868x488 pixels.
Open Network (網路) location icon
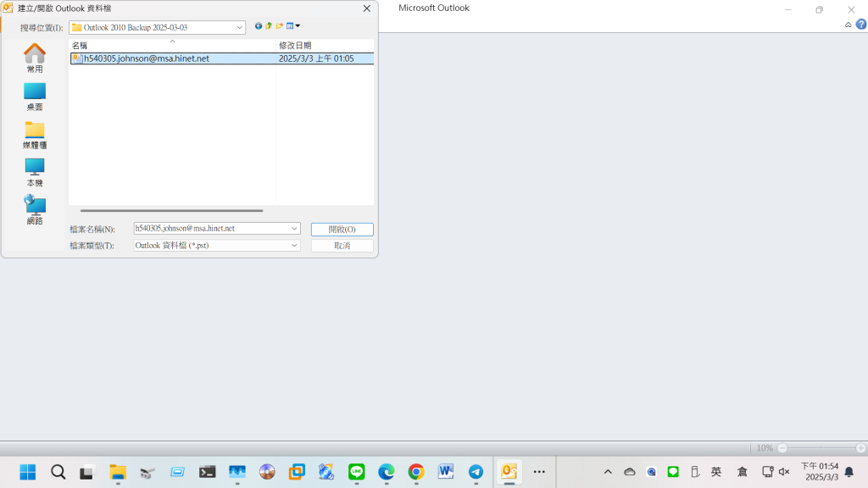point(35,206)
